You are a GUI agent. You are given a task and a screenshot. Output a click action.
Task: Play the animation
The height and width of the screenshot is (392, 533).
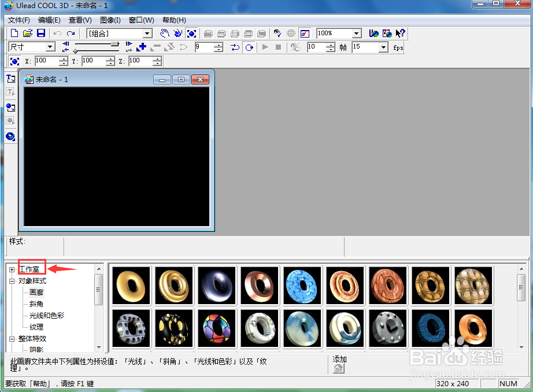tap(265, 47)
